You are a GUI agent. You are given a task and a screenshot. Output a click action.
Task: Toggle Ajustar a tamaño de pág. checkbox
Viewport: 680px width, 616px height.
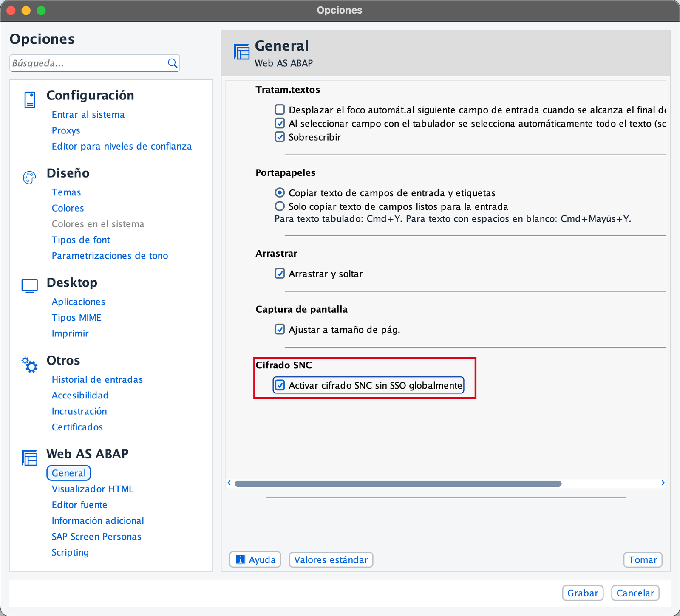[x=280, y=329]
